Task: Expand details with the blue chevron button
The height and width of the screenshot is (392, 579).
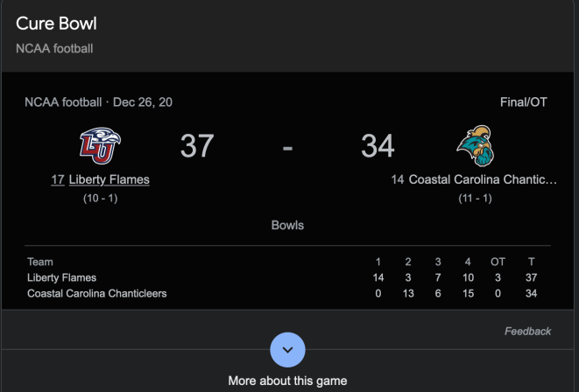Action: click(288, 350)
